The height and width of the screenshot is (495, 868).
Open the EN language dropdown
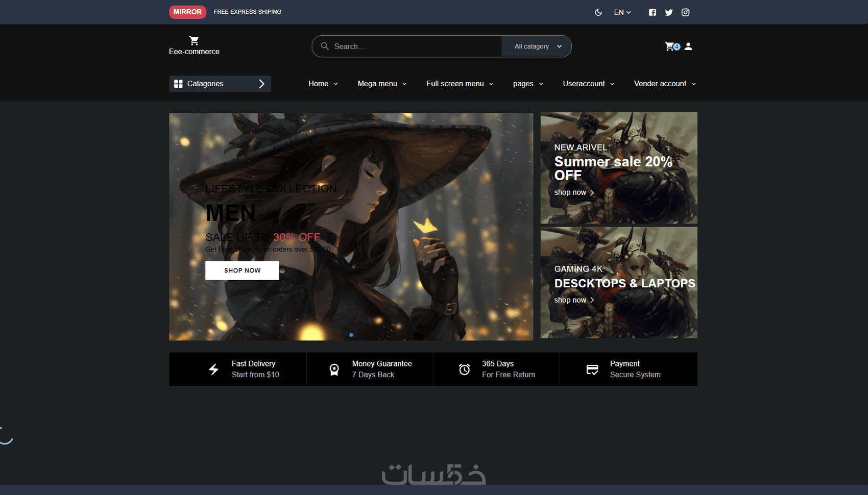622,12
